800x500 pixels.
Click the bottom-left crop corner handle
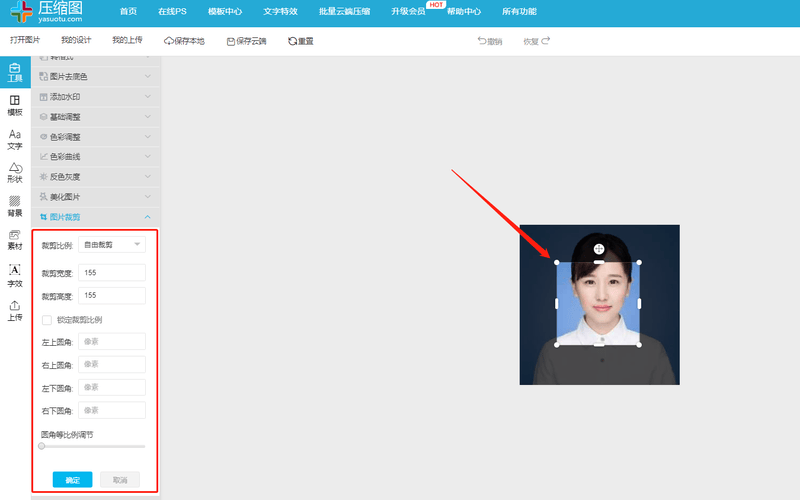[557, 345]
